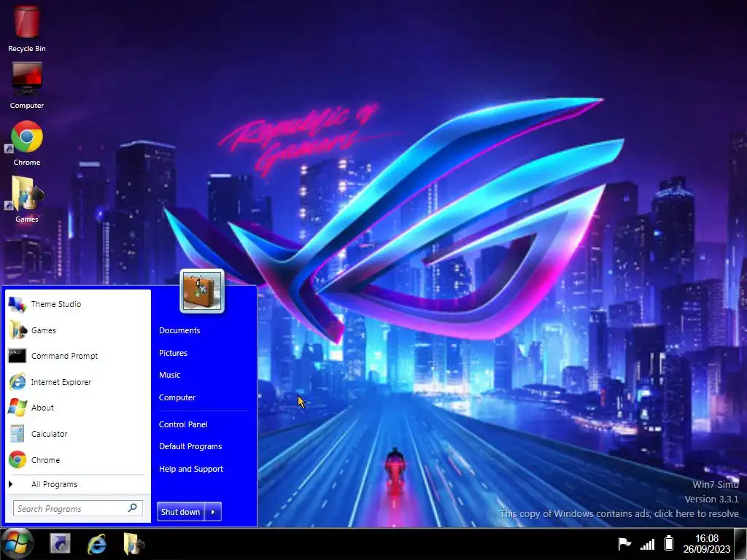Click the battery tray icon
Screen dimensions: 747x560
[x=669, y=542]
